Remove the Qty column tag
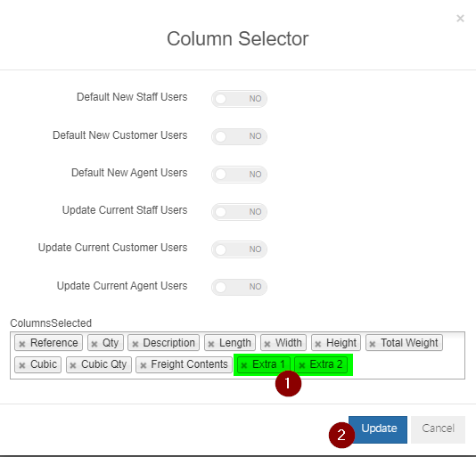Image resolution: width=476 pixels, height=457 pixels. pyautogui.click(x=94, y=344)
